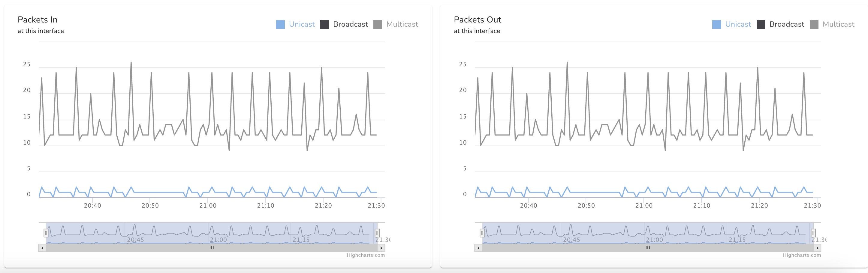Click the Packets In navigator left handle

[46, 232]
